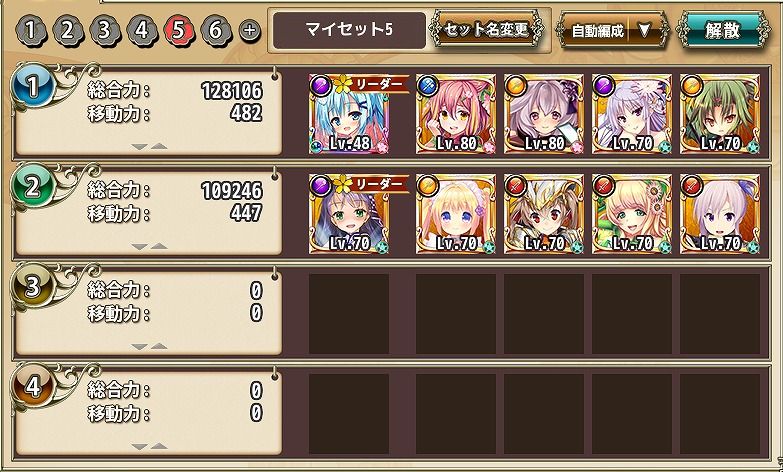
Task: Switch to set tab 1
Action: click(x=31, y=31)
